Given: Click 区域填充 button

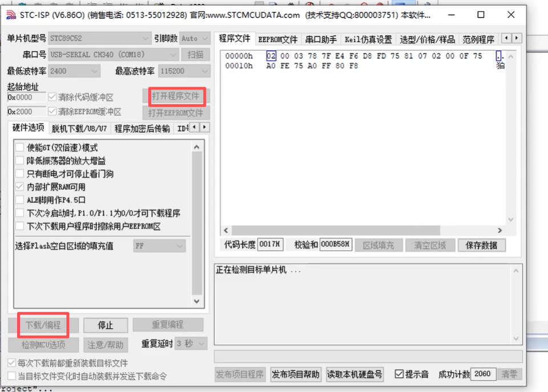Looking at the screenshot, I should click(x=379, y=245).
